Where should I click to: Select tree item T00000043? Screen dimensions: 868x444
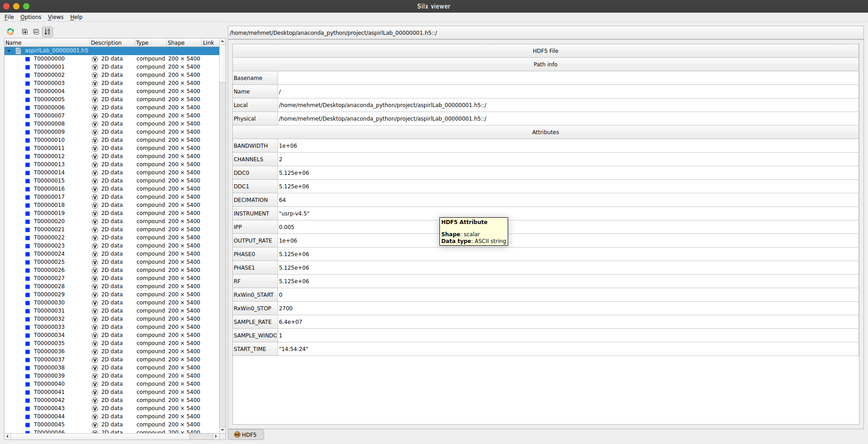click(x=49, y=408)
